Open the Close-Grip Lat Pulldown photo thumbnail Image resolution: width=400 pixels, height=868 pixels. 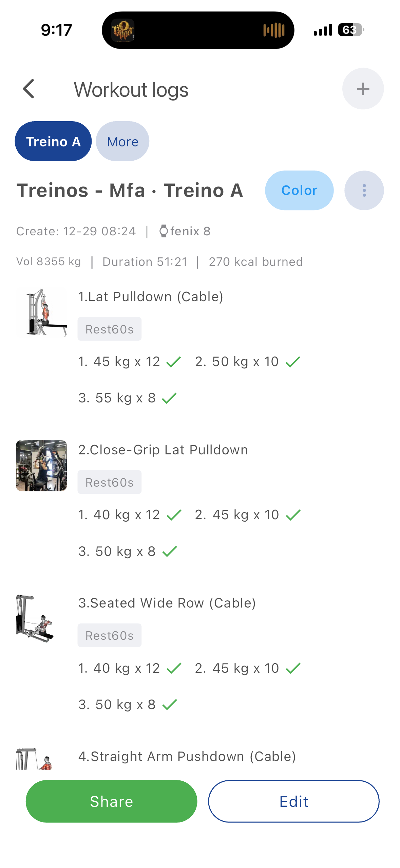point(41,466)
